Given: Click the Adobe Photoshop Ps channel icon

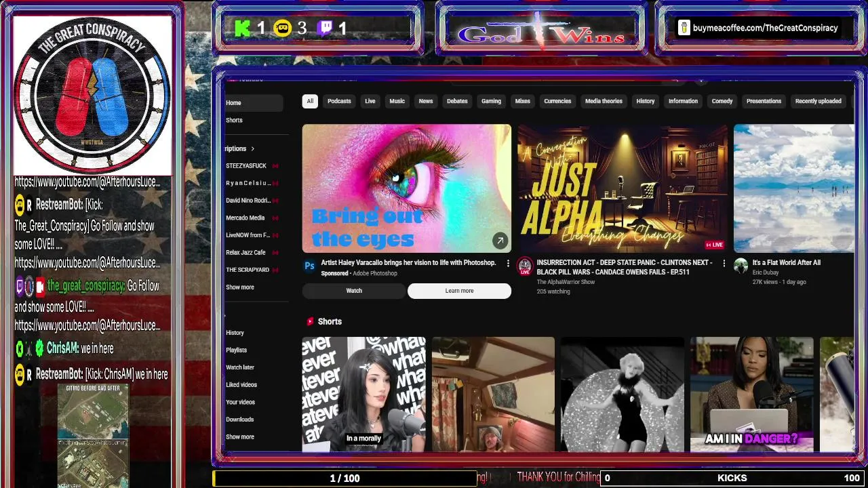Looking at the screenshot, I should 309,266.
